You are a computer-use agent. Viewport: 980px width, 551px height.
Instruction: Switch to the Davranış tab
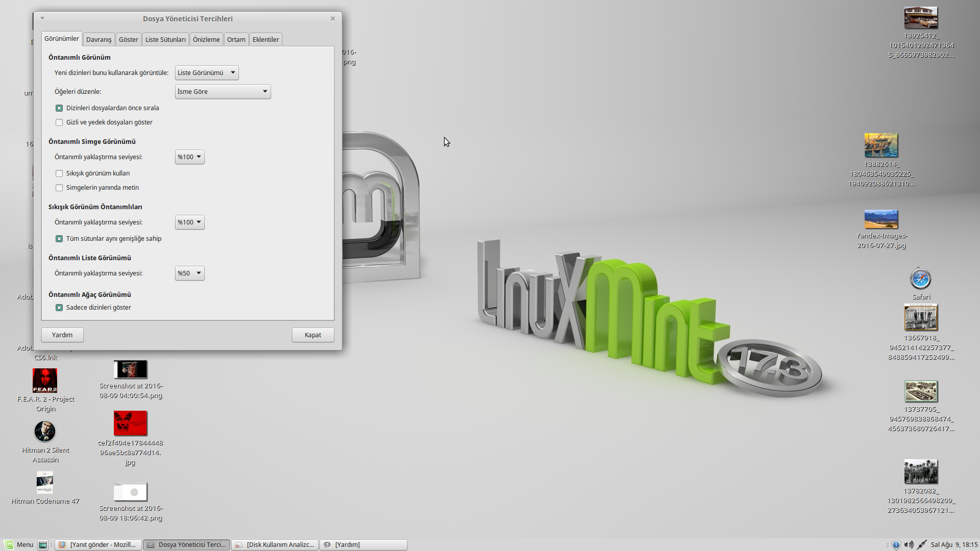pyautogui.click(x=99, y=40)
